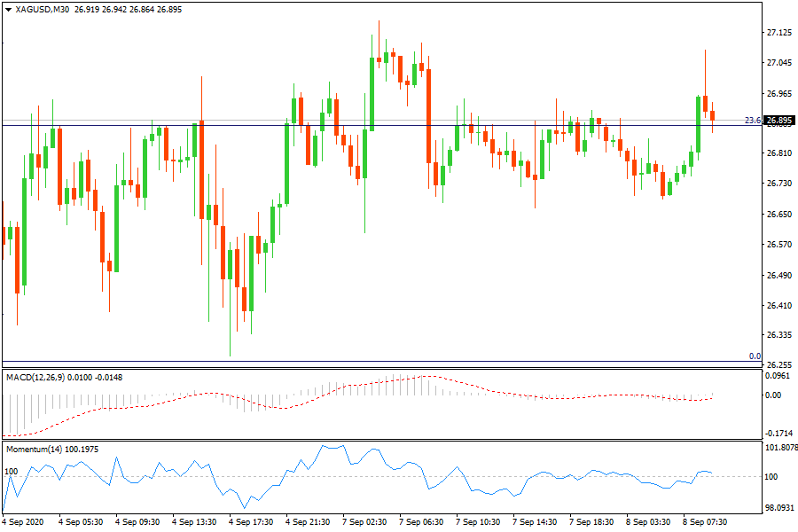This screenshot has width=798, height=532.
Task: Click the divider between price chart and MACD
Action: pyautogui.click(x=381, y=366)
